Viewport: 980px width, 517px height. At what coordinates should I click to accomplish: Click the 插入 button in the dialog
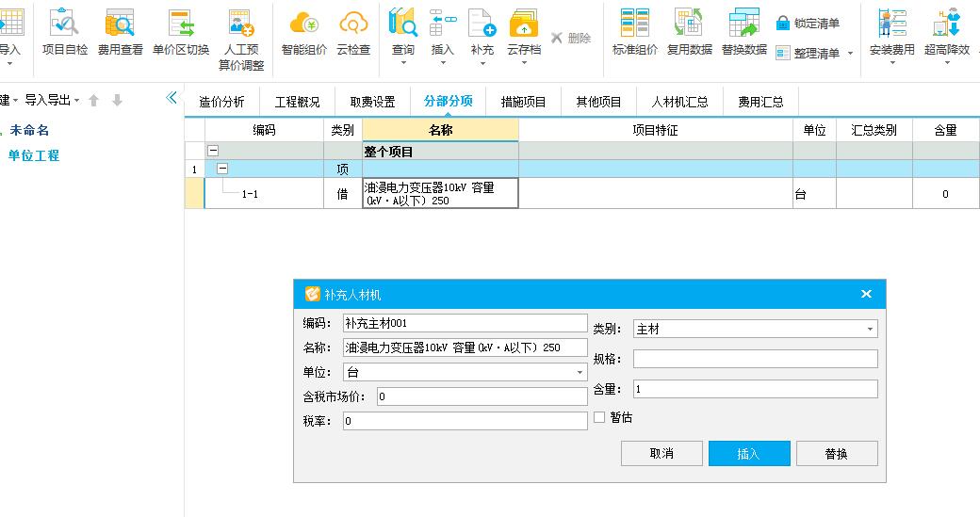[749, 453]
